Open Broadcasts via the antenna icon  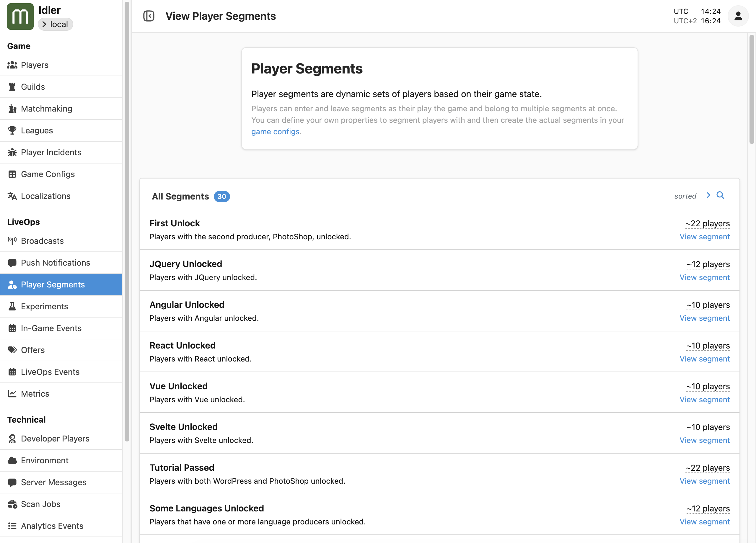[x=12, y=241]
